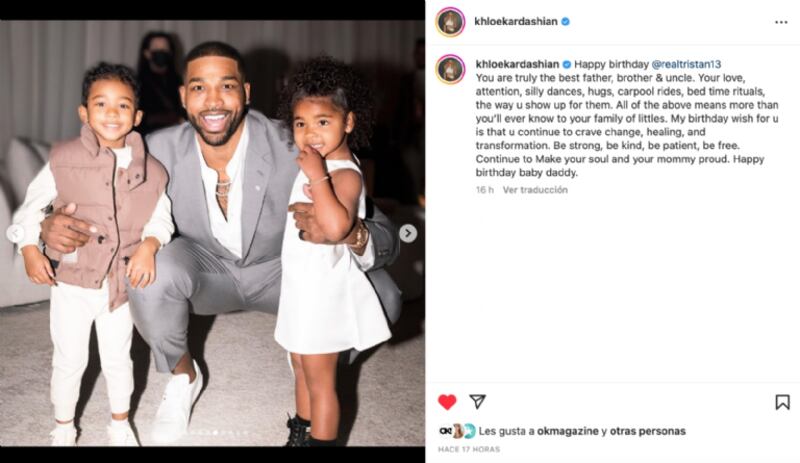Click the 16 h caption timestamp
This screenshot has height=463, width=800.
coord(485,190)
